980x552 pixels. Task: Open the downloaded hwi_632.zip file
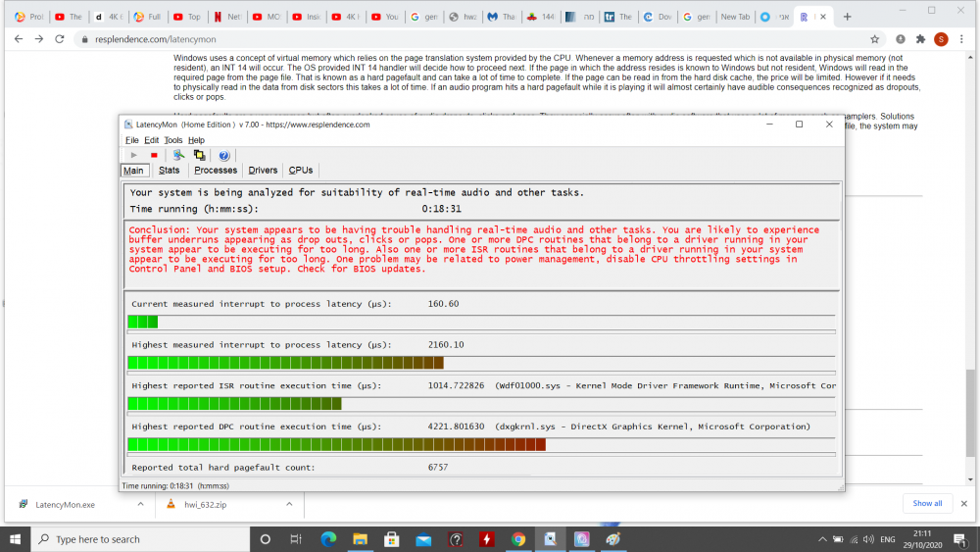205,505
